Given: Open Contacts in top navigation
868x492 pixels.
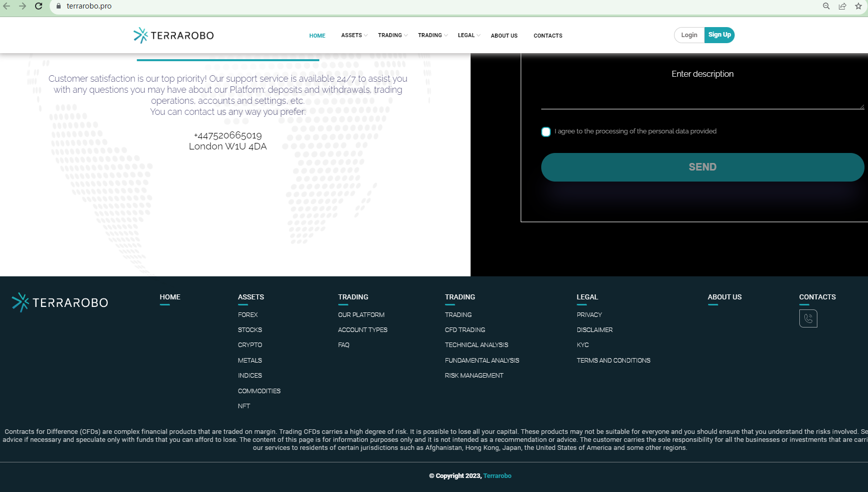Looking at the screenshot, I should pyautogui.click(x=548, y=36).
